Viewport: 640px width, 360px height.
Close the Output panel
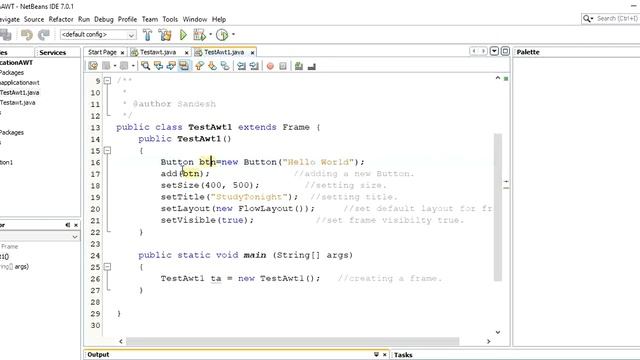(384, 355)
